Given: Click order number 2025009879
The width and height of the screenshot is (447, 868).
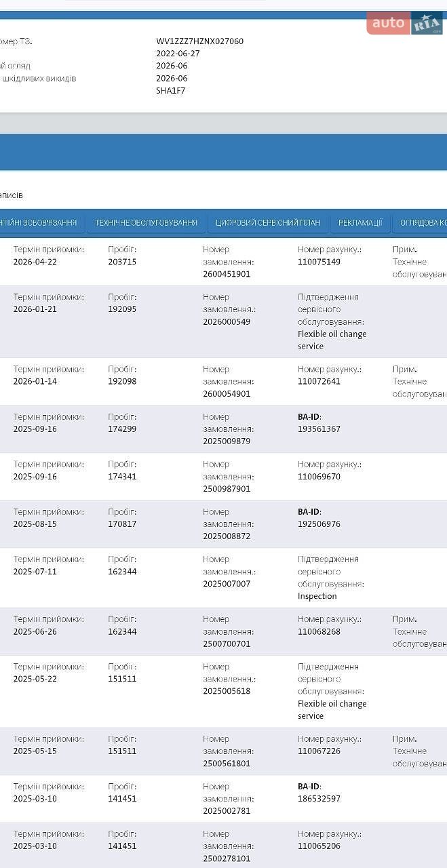Looking at the screenshot, I should coord(227,441).
